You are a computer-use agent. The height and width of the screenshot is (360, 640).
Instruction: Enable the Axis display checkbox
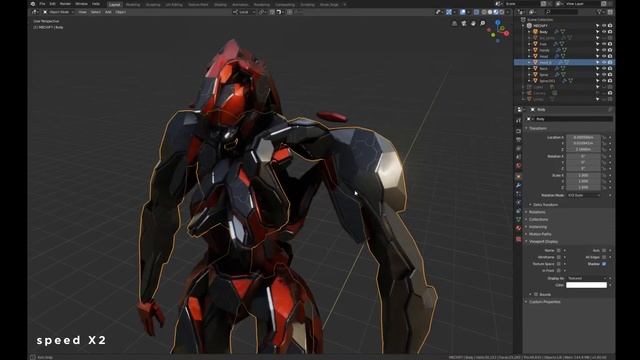[x=604, y=250]
